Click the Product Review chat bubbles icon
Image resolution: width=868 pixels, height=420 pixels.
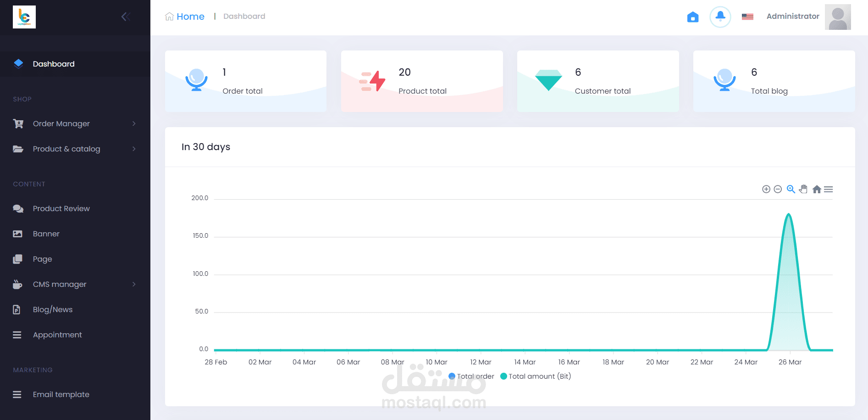[x=18, y=208]
